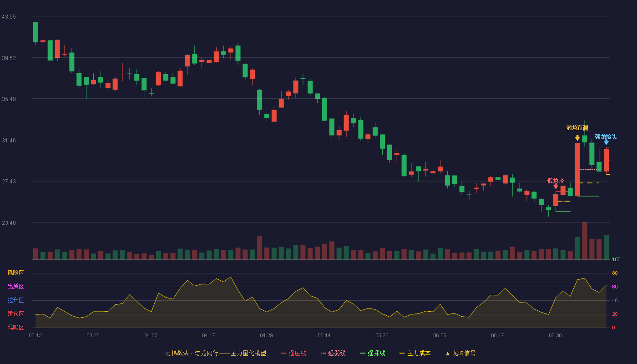Screen dimensions: 637x364
Task: Click the 06-17 date label
Action: pos(497,335)
